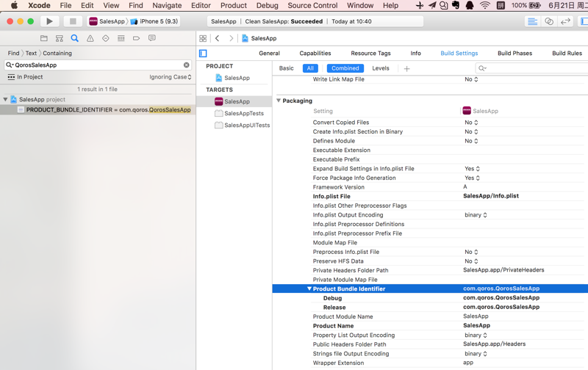Open the General tab
This screenshot has height=370, width=588.
point(269,53)
